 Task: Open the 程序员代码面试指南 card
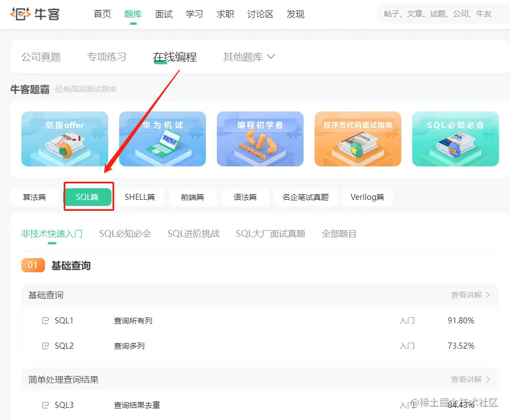tap(358, 139)
